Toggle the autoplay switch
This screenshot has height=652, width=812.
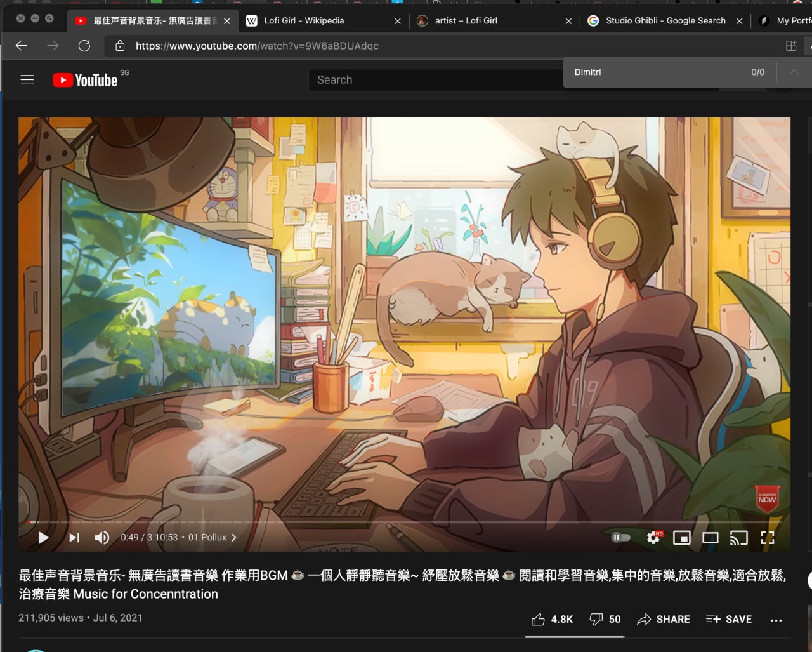620,538
